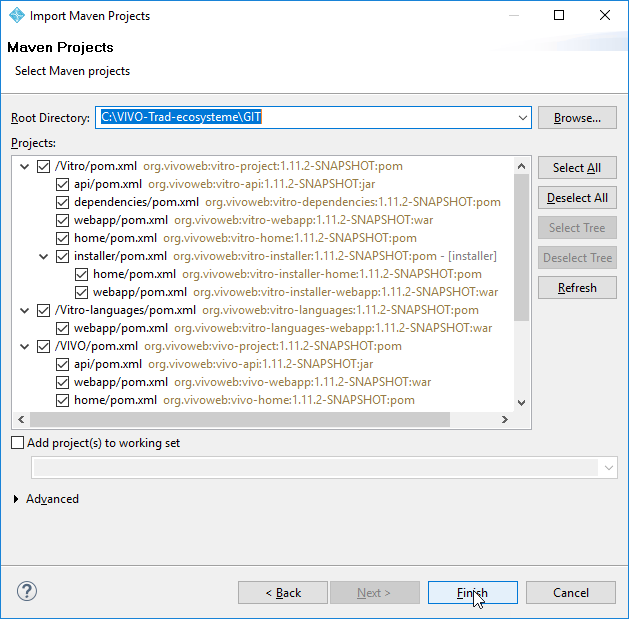Toggle vitro-installer-webapp pom.xml checkbox
629x619 pixels.
click(x=81, y=292)
